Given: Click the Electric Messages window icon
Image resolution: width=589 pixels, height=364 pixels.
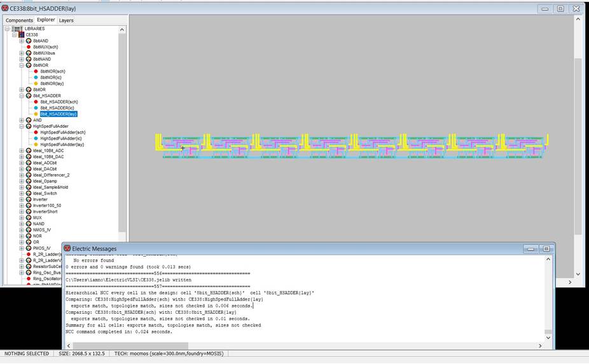Looking at the screenshot, I should [67, 248].
